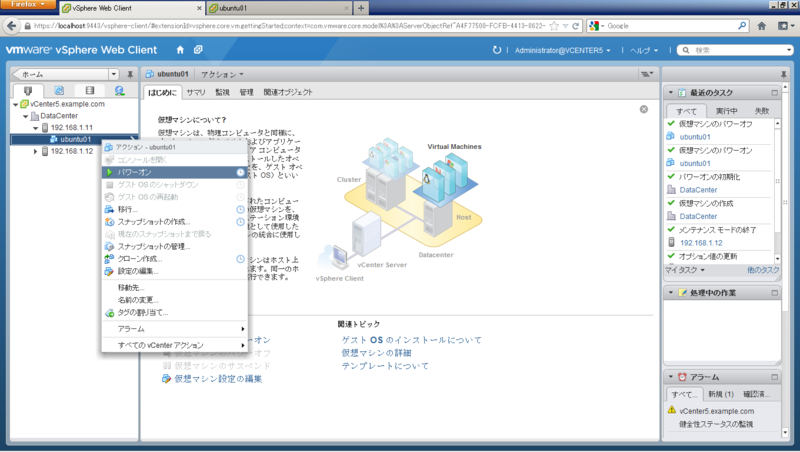Choose スナップショットの作成 in the context menu
This screenshot has width=800, height=452.
tap(175, 222)
